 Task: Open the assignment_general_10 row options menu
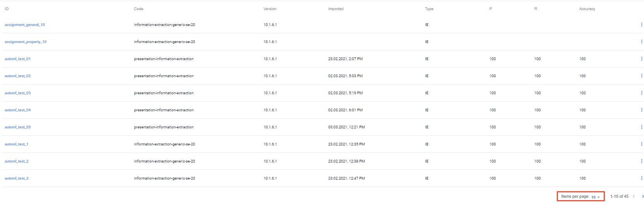click(x=641, y=25)
